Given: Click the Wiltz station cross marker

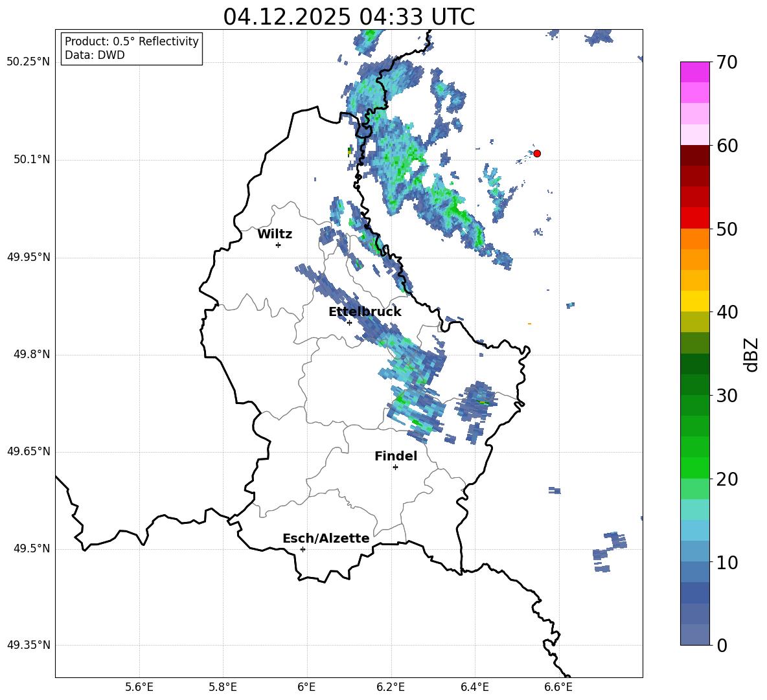Looking at the screenshot, I should (x=279, y=245).
